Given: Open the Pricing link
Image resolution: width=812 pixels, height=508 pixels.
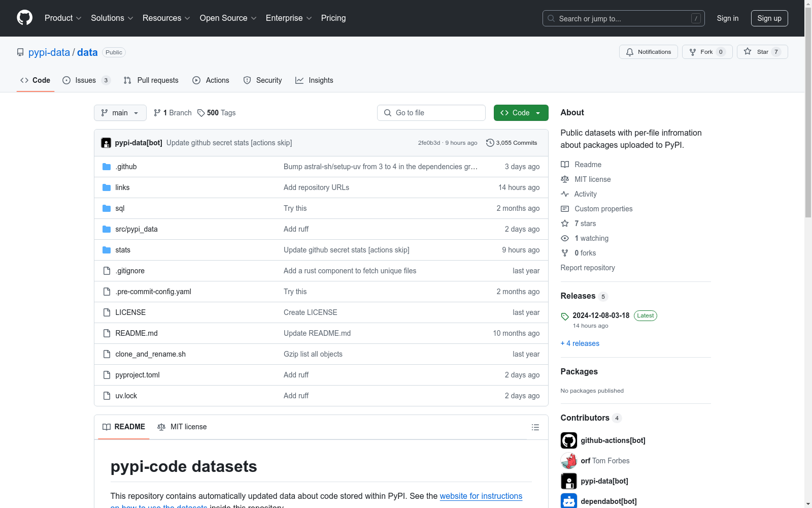Looking at the screenshot, I should pyautogui.click(x=333, y=18).
